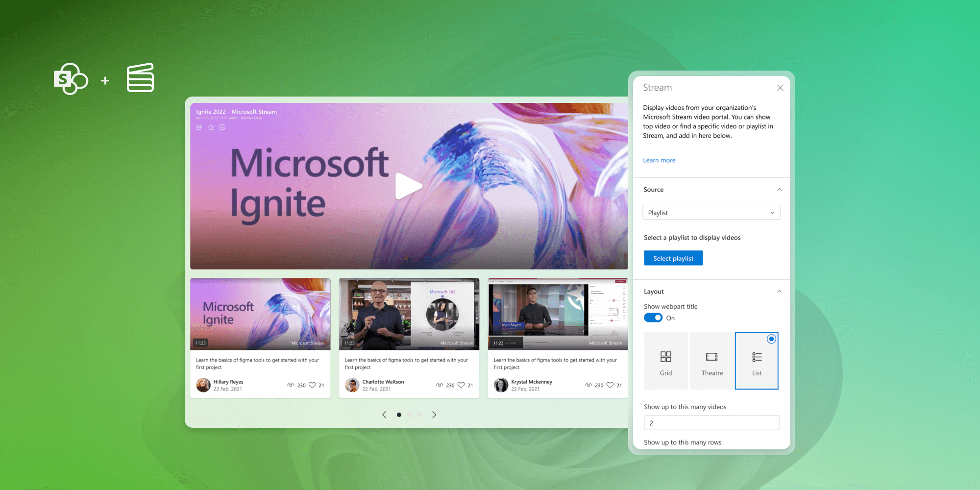Go to next carousel page arrow
980x490 pixels.
coord(434,415)
